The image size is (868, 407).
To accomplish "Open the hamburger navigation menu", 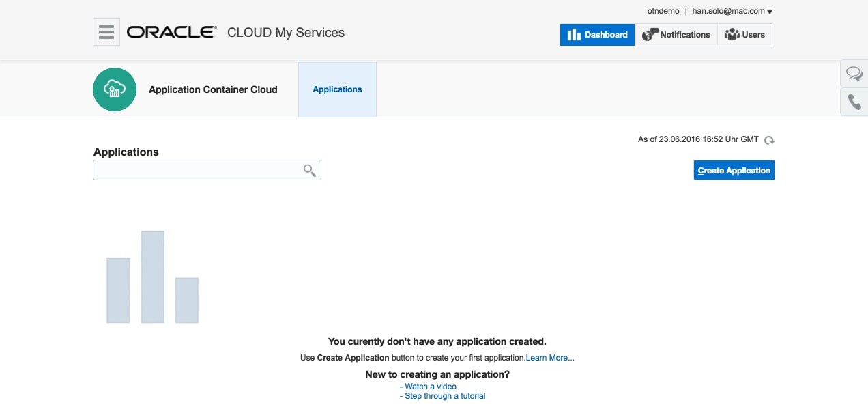I will [106, 32].
